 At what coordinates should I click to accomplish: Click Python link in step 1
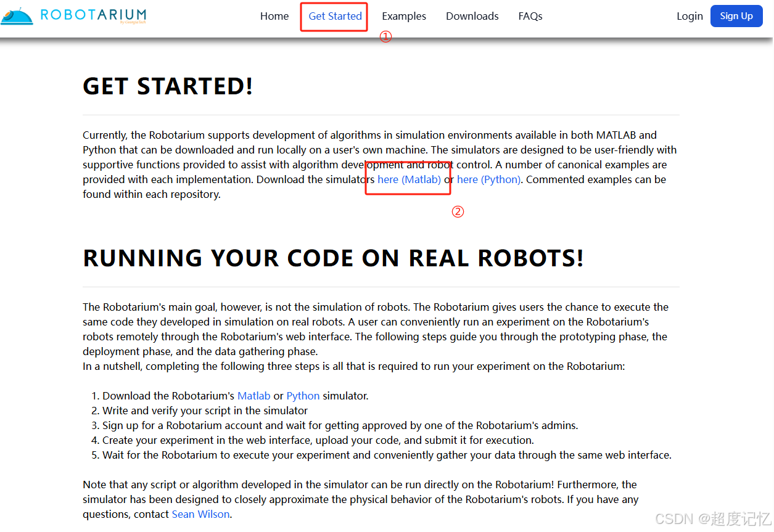point(303,396)
